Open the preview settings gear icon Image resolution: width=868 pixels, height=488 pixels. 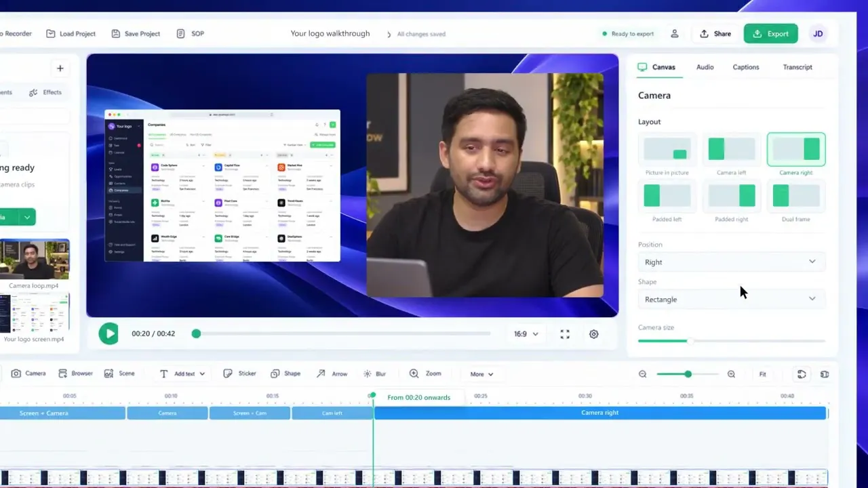click(594, 334)
